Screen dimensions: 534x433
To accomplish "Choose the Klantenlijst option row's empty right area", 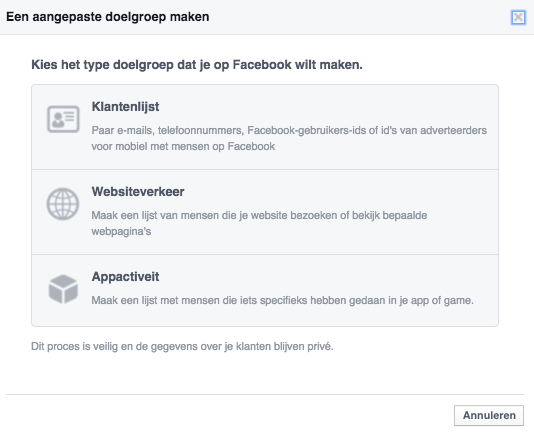I will tap(375, 107).
